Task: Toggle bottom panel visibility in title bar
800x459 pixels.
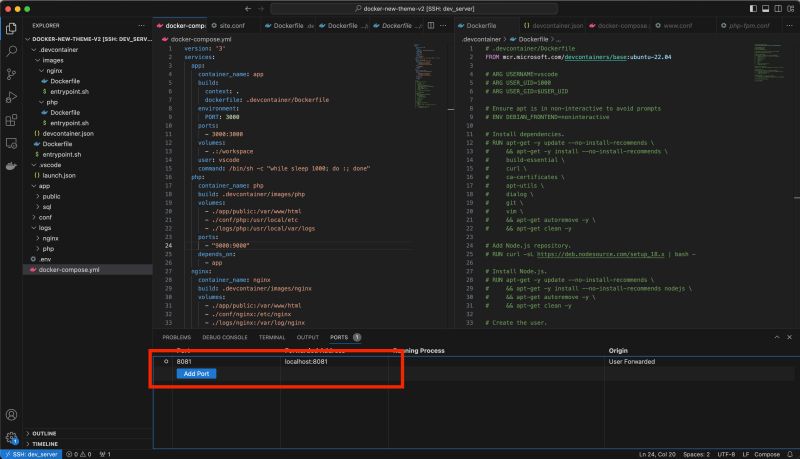Action: 765,9
